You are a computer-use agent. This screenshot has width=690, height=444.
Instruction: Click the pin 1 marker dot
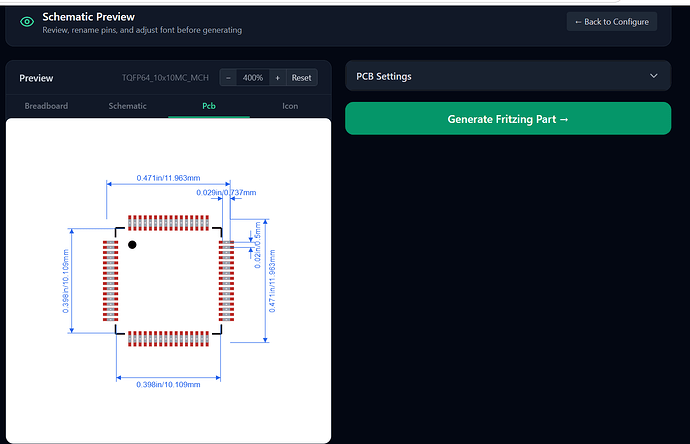(x=132, y=245)
